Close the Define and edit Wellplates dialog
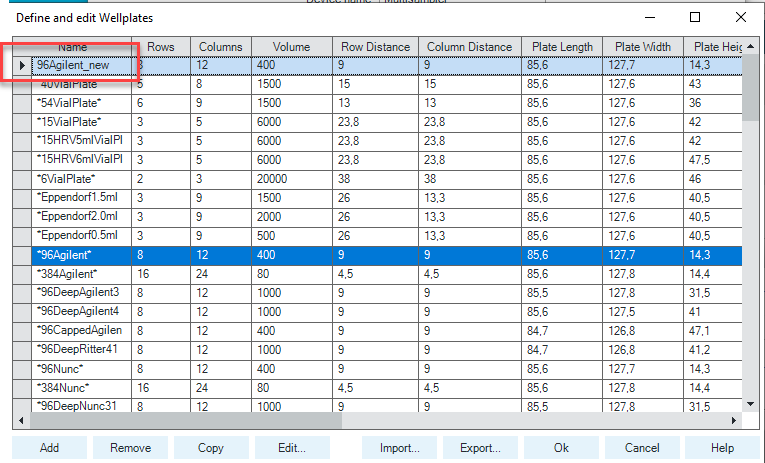The image size is (765, 463). point(741,18)
